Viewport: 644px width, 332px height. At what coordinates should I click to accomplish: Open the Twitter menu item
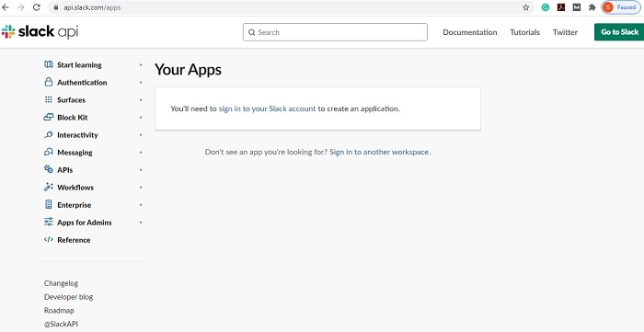pyautogui.click(x=565, y=32)
